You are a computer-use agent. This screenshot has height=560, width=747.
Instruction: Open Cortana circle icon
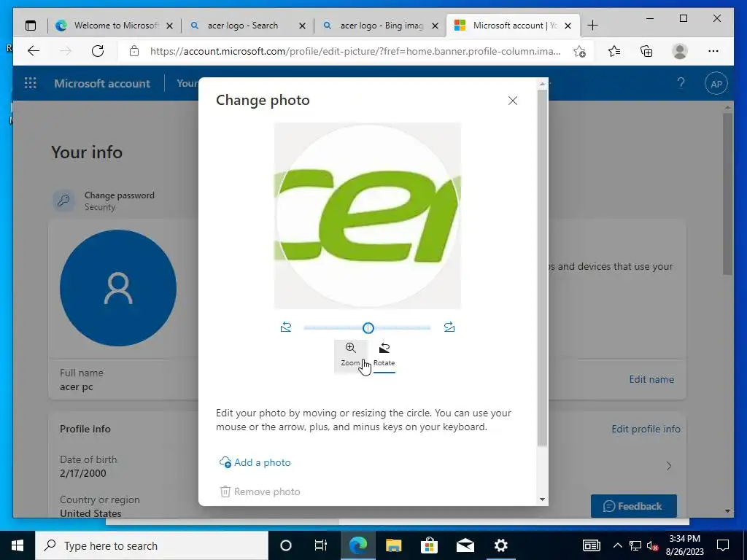coord(286,545)
